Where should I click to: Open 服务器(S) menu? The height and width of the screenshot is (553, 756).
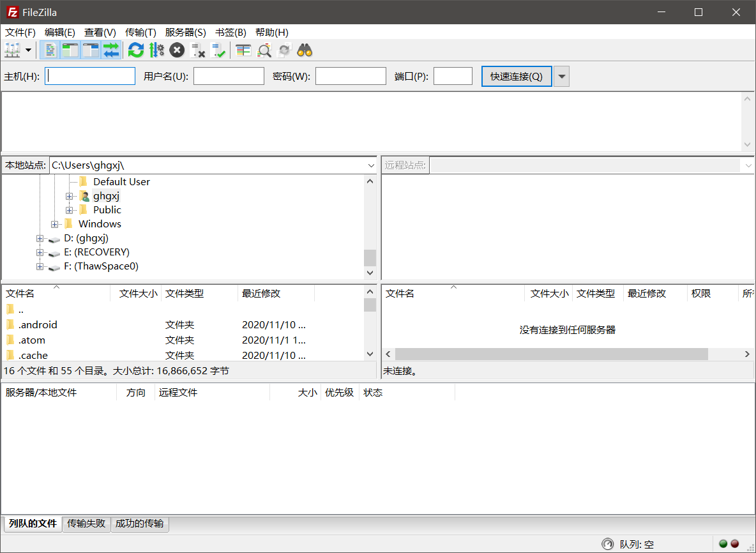pyautogui.click(x=185, y=33)
